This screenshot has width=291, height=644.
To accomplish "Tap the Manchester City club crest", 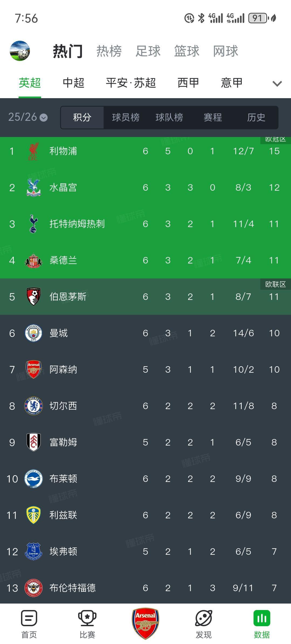I will 33,333.
